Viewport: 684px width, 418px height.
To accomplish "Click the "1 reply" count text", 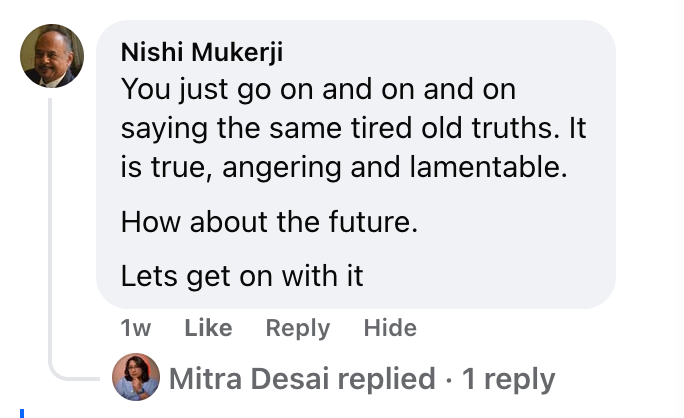I will pyautogui.click(x=506, y=379).
